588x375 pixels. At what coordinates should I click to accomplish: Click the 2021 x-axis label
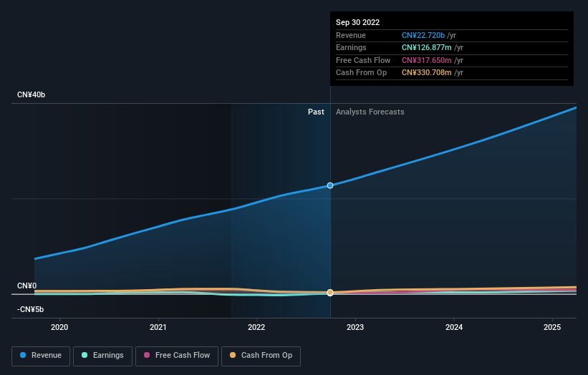(x=158, y=327)
